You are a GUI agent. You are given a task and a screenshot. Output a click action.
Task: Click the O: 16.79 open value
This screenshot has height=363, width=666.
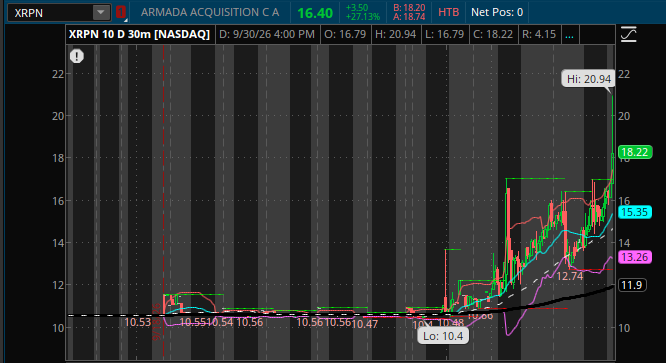[345, 34]
